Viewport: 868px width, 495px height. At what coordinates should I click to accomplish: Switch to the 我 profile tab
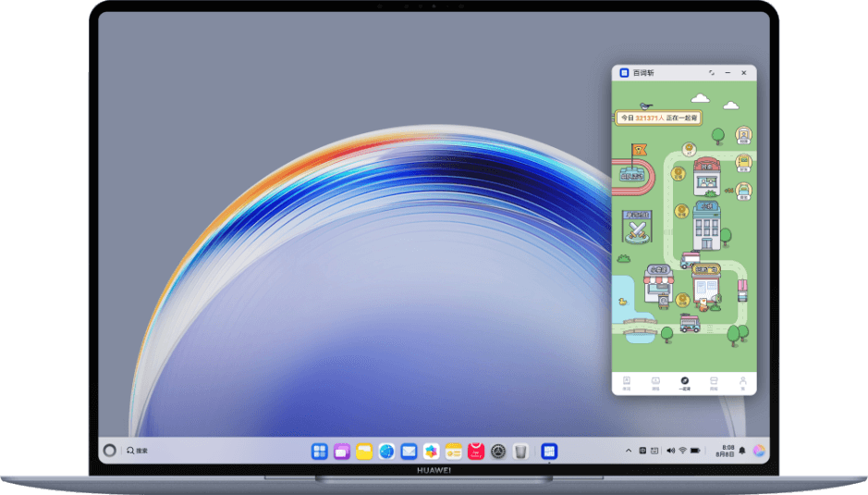(x=743, y=383)
